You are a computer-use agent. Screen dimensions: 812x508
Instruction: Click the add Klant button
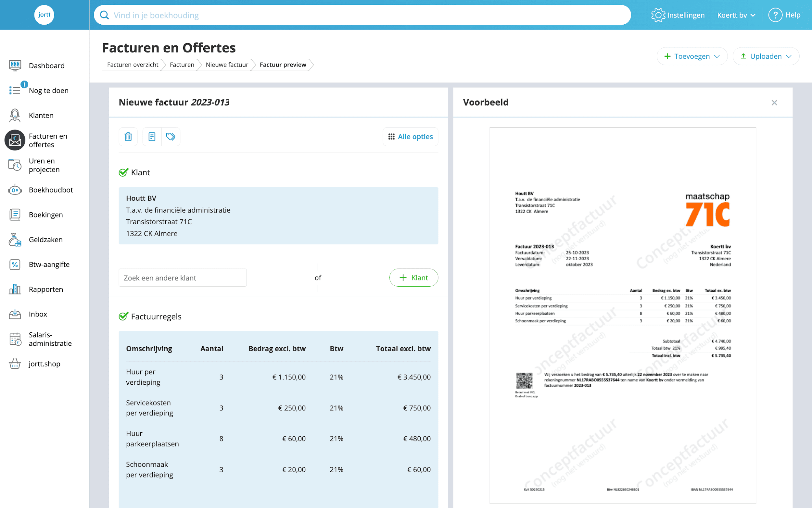pyautogui.click(x=413, y=278)
